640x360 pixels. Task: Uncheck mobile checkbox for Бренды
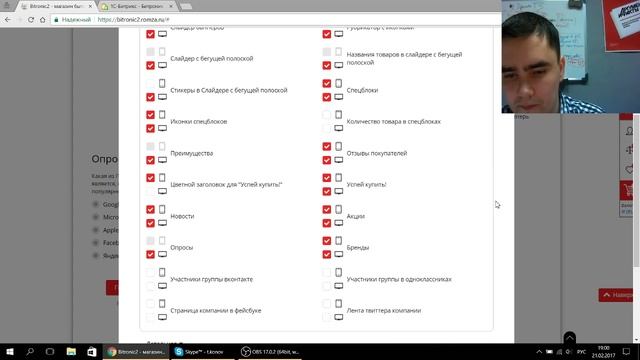point(327,241)
